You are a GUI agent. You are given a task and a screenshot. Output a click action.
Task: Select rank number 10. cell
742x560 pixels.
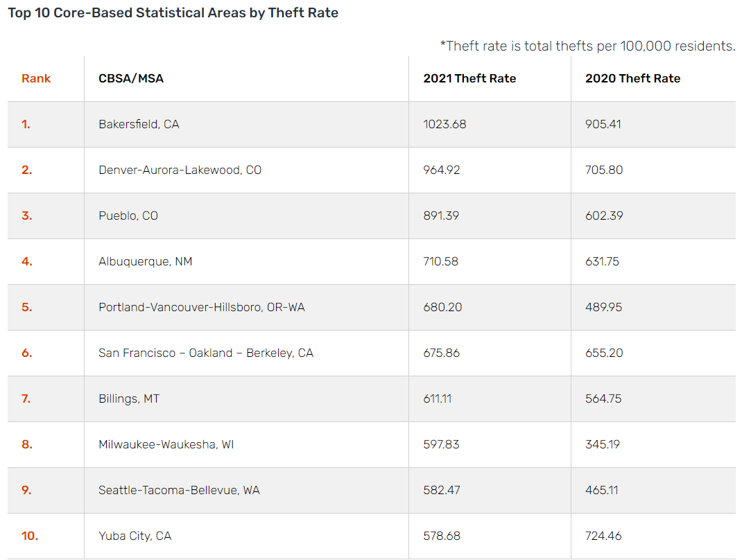click(29, 536)
